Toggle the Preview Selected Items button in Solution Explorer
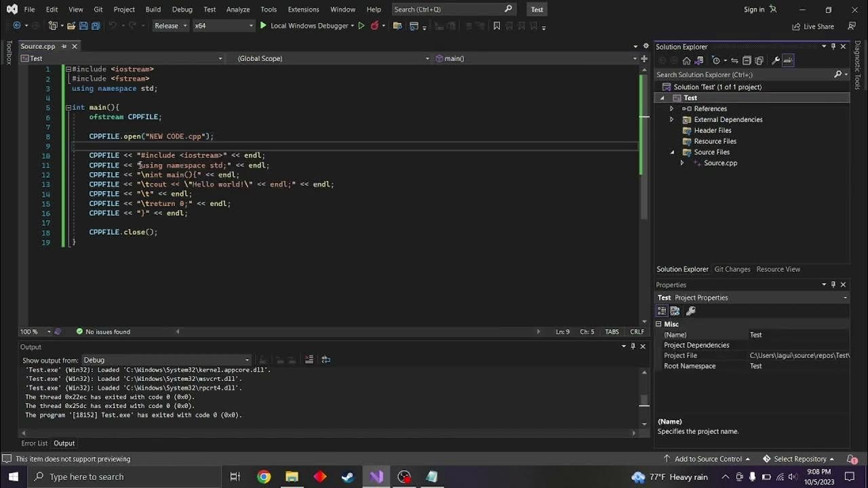The image size is (868, 488). [x=788, y=60]
